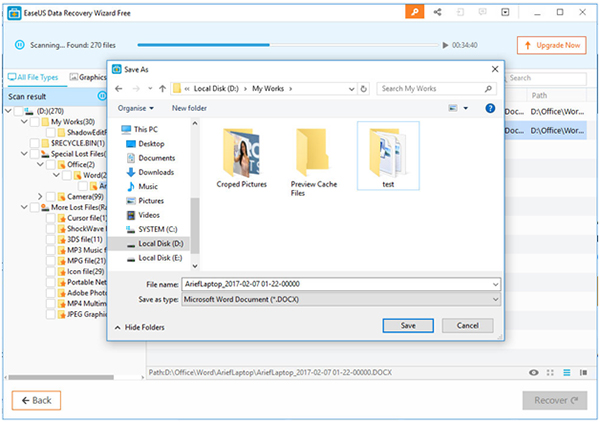Select This PC in navigation pane
This screenshot has height=422, width=600.
(x=139, y=129)
